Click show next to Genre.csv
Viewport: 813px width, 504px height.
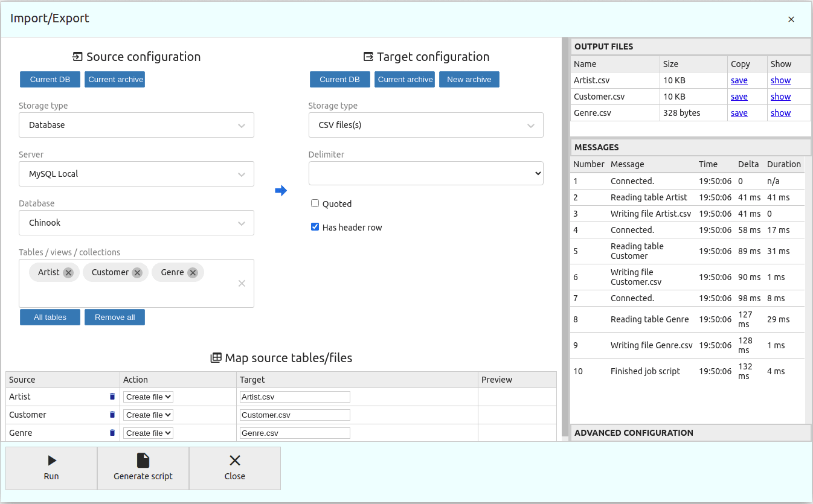pyautogui.click(x=780, y=113)
